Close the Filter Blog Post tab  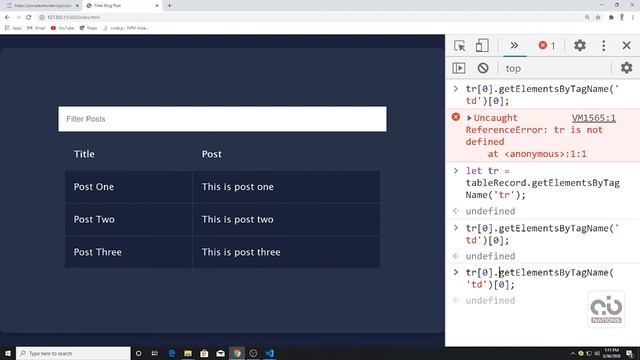pos(157,6)
